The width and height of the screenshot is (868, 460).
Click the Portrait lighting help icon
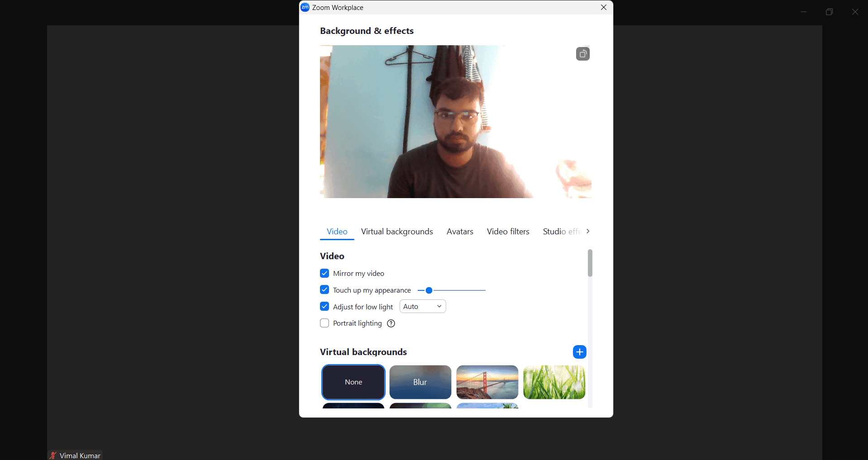(x=391, y=323)
